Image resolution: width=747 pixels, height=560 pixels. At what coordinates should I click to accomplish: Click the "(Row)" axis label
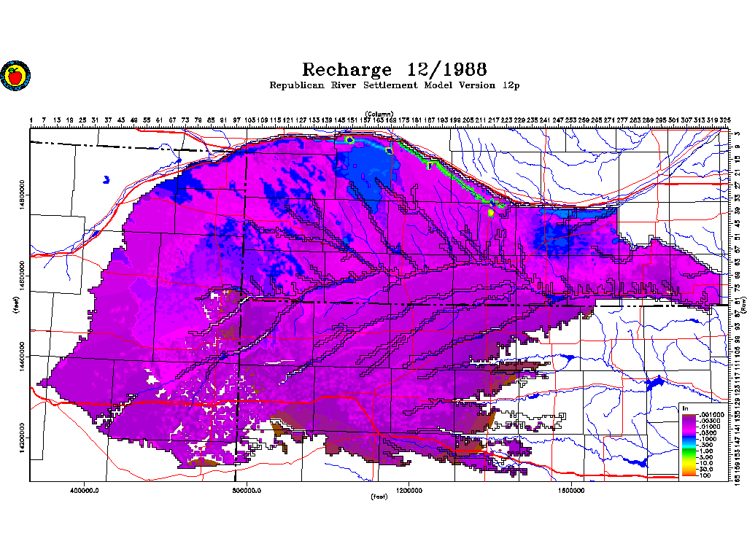click(743, 307)
